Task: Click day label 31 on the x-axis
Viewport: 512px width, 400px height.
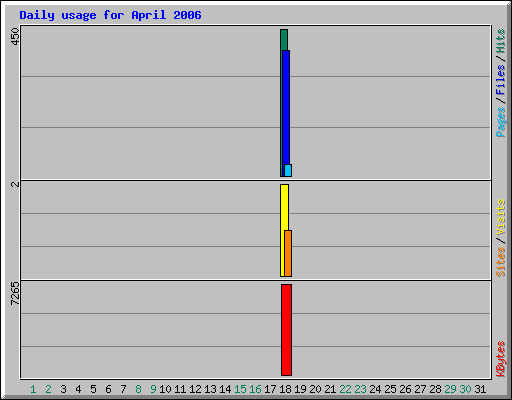Action: [x=480, y=389]
